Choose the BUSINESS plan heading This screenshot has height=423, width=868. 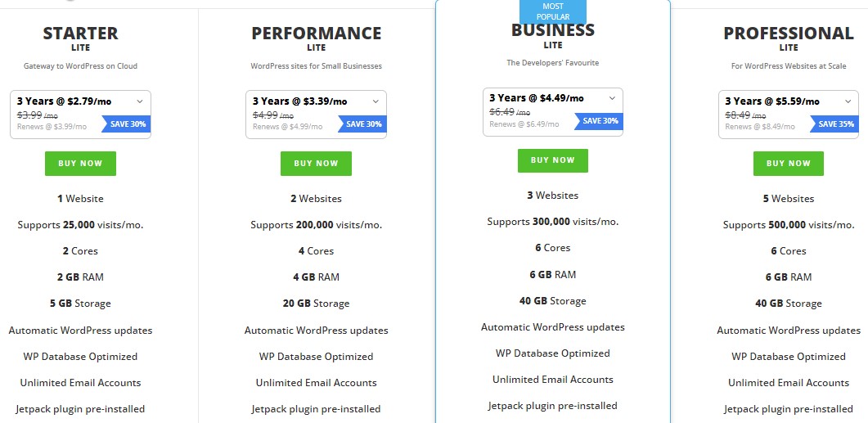552,30
